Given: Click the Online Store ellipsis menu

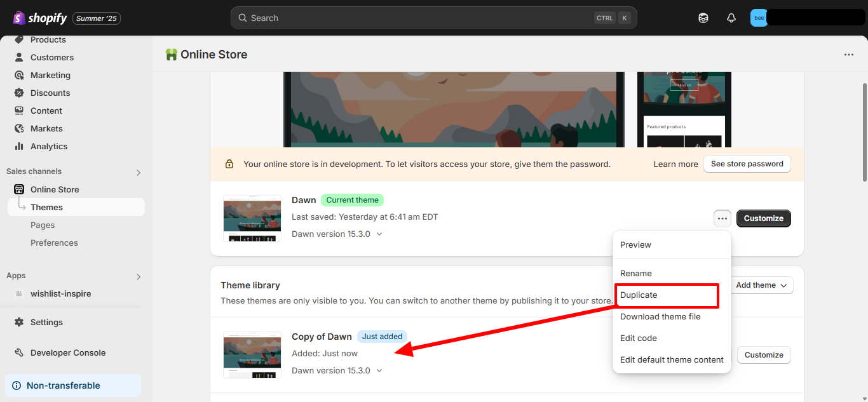Looking at the screenshot, I should (x=849, y=55).
